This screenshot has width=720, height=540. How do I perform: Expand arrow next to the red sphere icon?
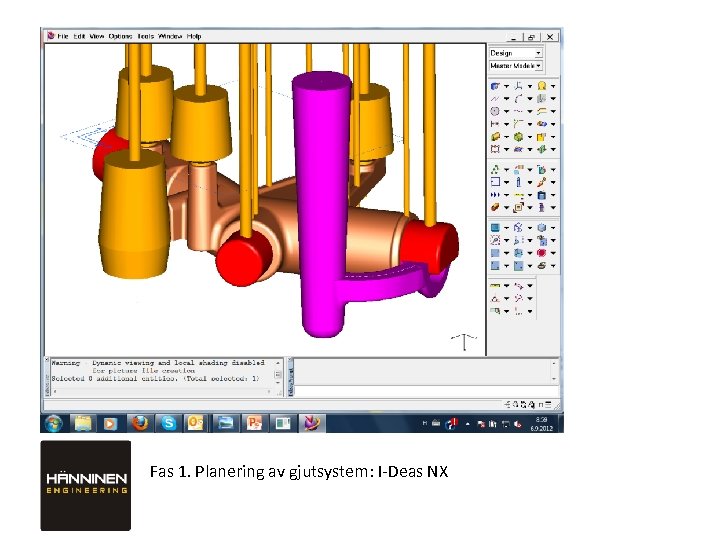click(x=553, y=253)
